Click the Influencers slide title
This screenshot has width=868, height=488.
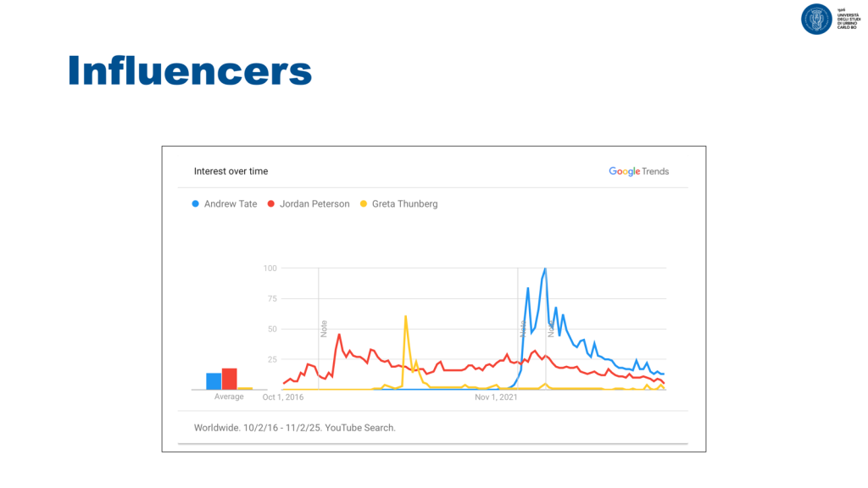pyautogui.click(x=190, y=70)
